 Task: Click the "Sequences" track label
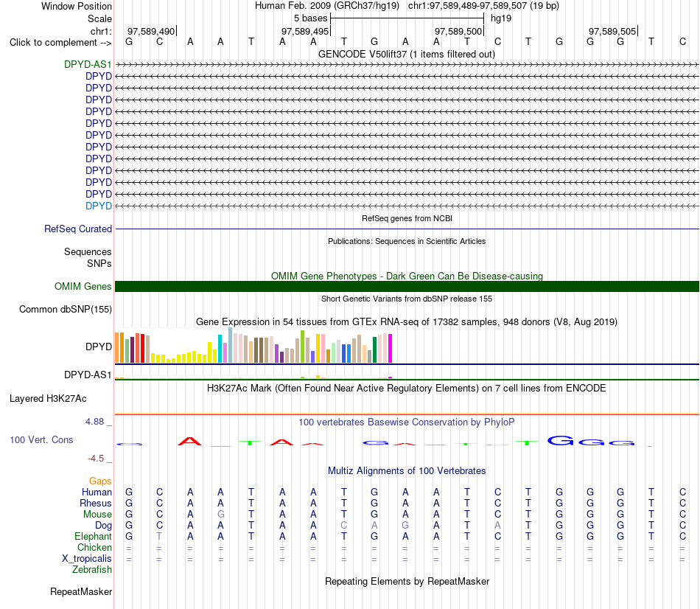click(x=88, y=251)
